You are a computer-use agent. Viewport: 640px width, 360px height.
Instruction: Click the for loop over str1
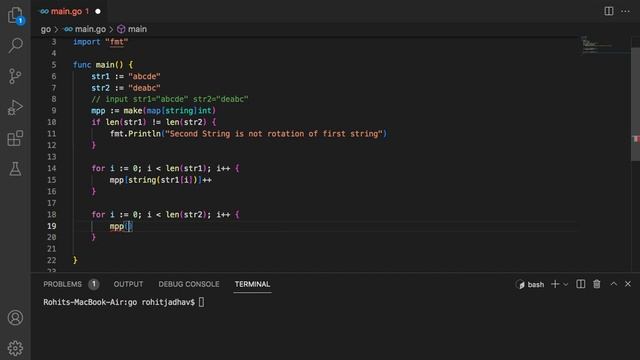pyautogui.click(x=165, y=168)
